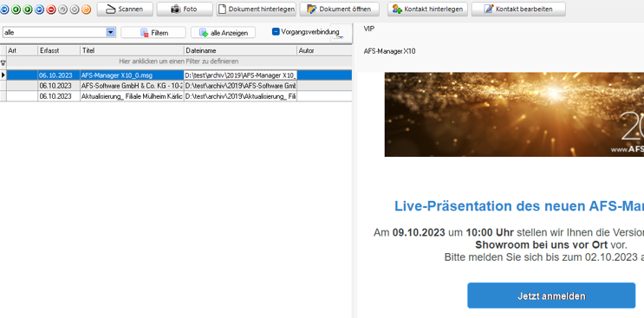
Task: Click filter row 'Hier anklicken um einen Filter'
Action: [x=179, y=62]
